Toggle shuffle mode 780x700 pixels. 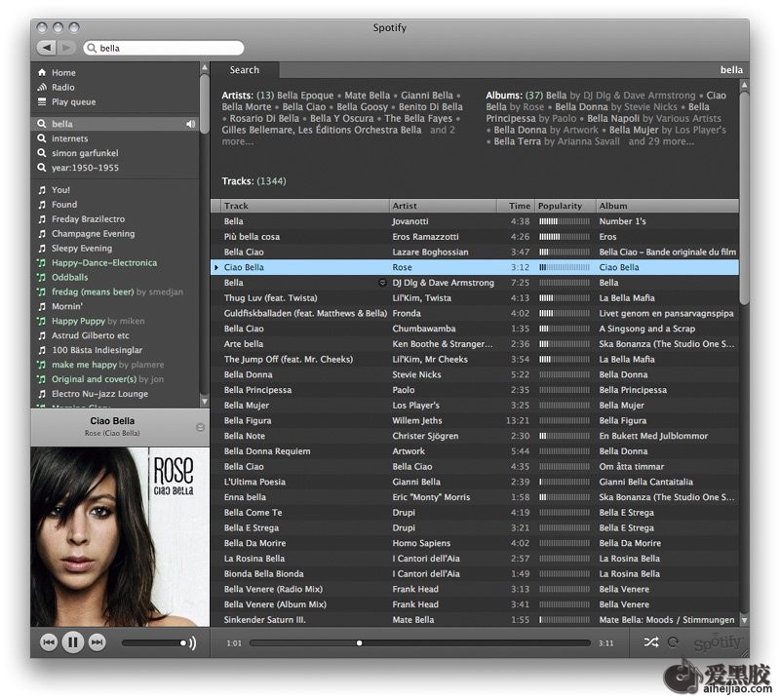click(651, 642)
